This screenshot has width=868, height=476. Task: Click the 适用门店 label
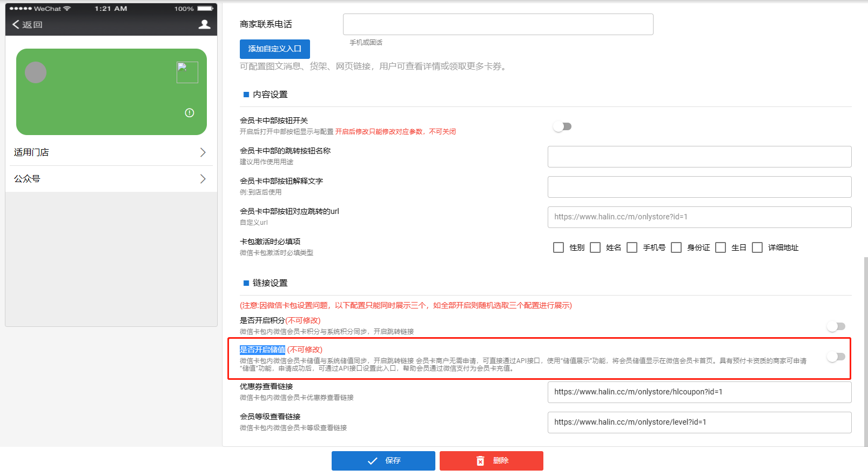coord(31,152)
